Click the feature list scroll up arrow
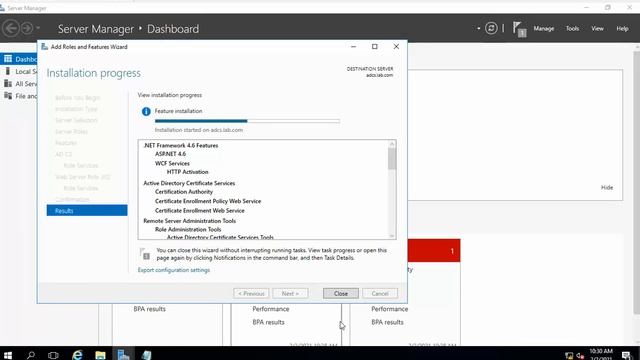The width and height of the screenshot is (640, 360). (392, 144)
